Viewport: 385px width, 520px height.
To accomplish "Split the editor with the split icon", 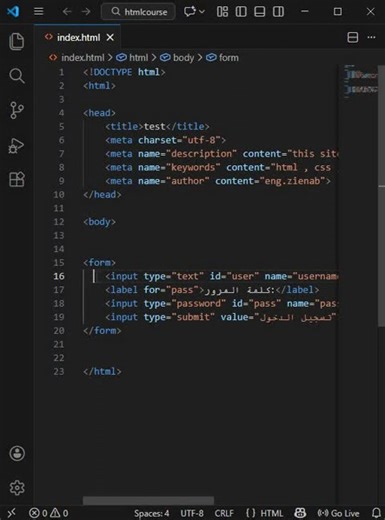I will (353, 37).
